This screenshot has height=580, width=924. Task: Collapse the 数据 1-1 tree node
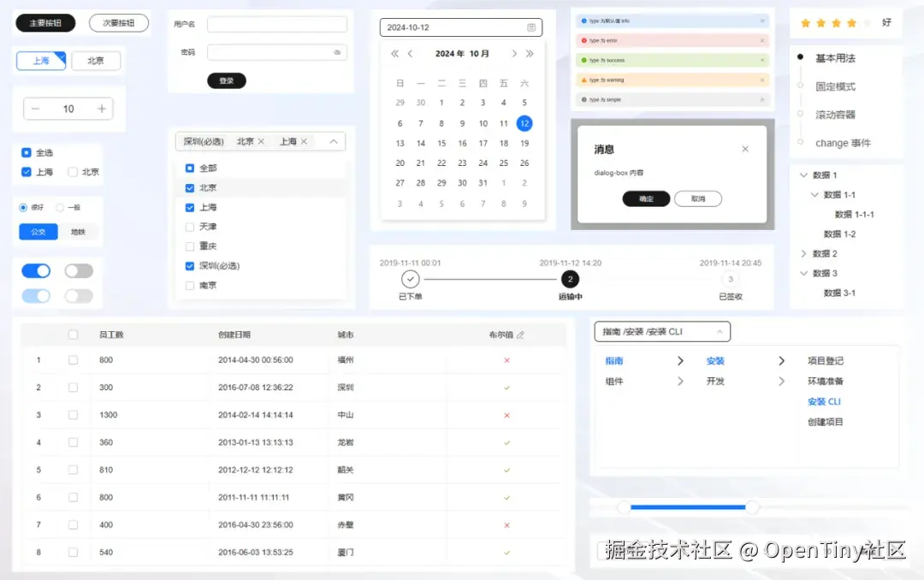coord(814,194)
